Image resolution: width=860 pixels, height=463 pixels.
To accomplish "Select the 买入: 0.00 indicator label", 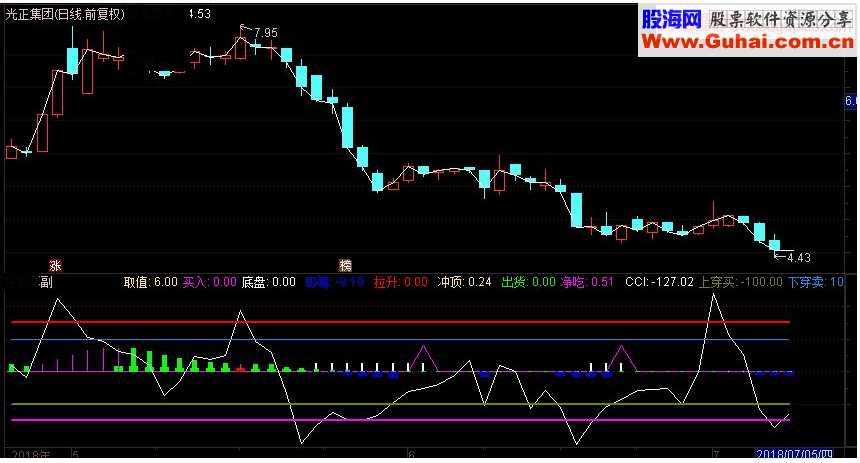I will [x=210, y=282].
